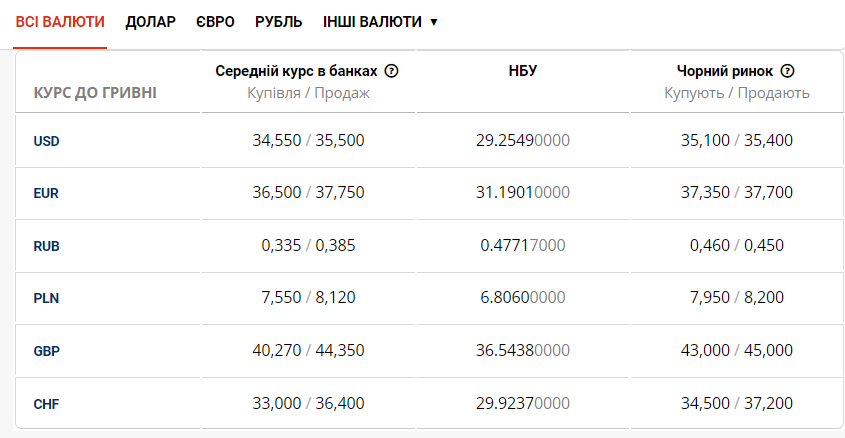Select the PLN currency link
The height and width of the screenshot is (438, 845).
click(x=46, y=298)
